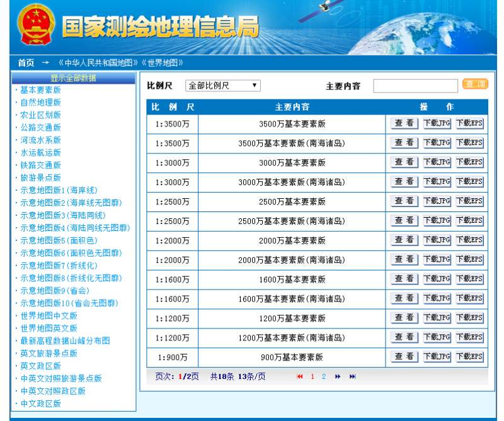Click 查看 for 3500万基本要素版 row
504x421 pixels.
[x=404, y=123]
